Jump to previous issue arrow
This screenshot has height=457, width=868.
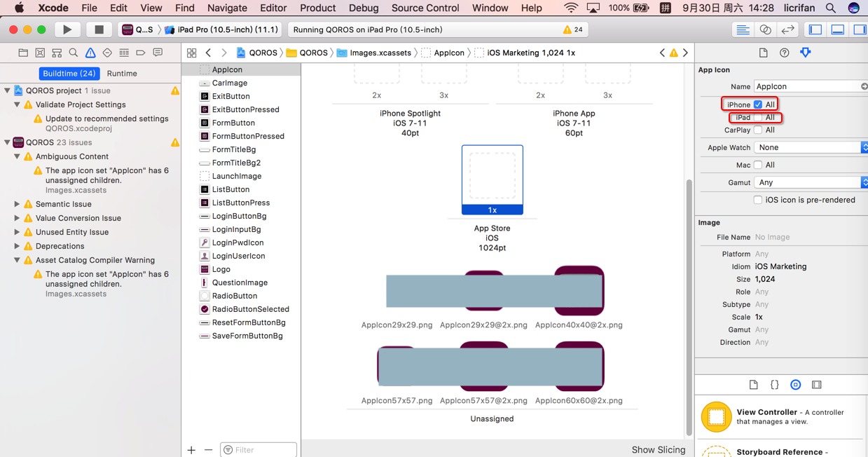(662, 53)
